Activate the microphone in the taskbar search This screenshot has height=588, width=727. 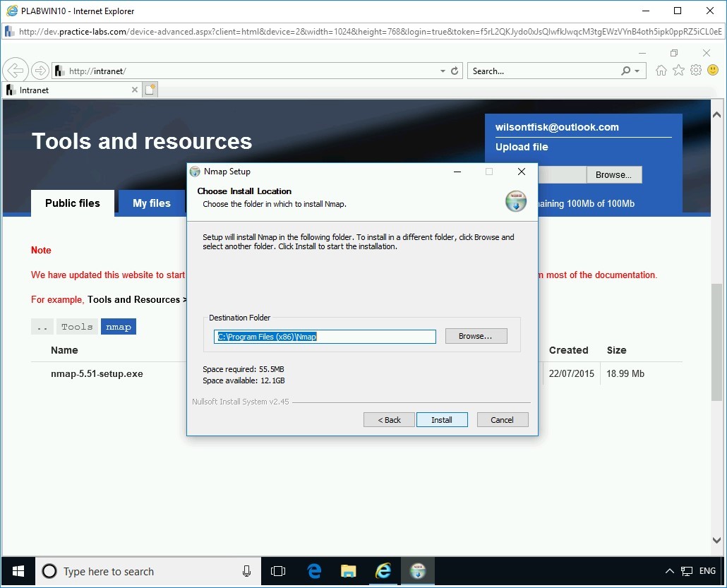[x=246, y=571]
